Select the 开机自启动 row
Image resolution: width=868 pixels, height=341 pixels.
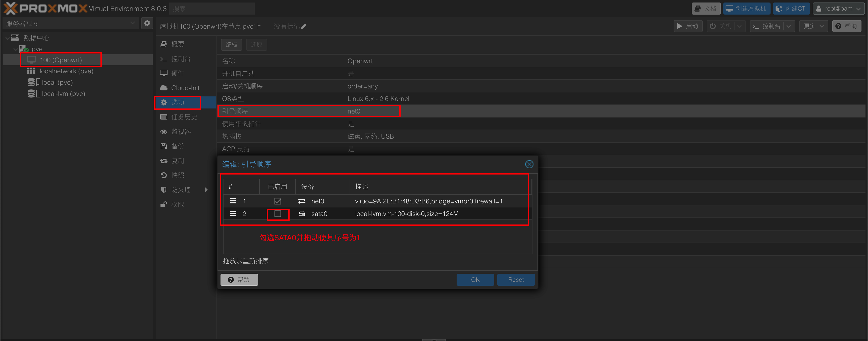click(541, 74)
